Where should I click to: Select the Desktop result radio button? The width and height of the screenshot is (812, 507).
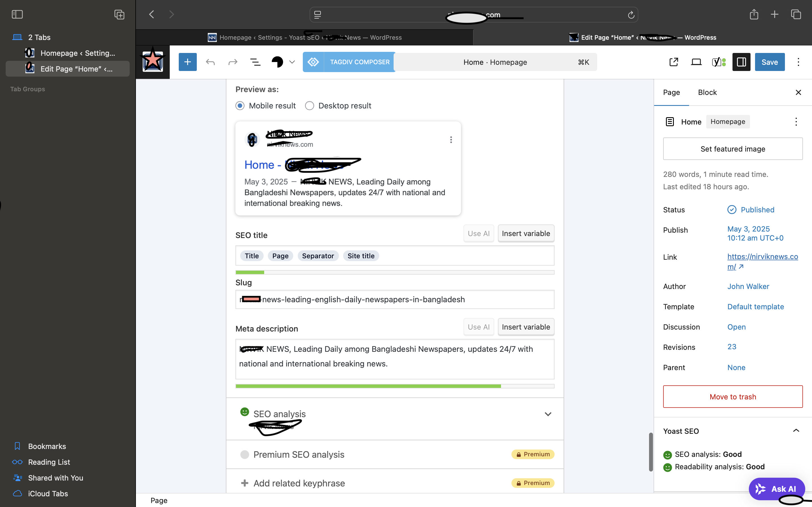pyautogui.click(x=309, y=105)
